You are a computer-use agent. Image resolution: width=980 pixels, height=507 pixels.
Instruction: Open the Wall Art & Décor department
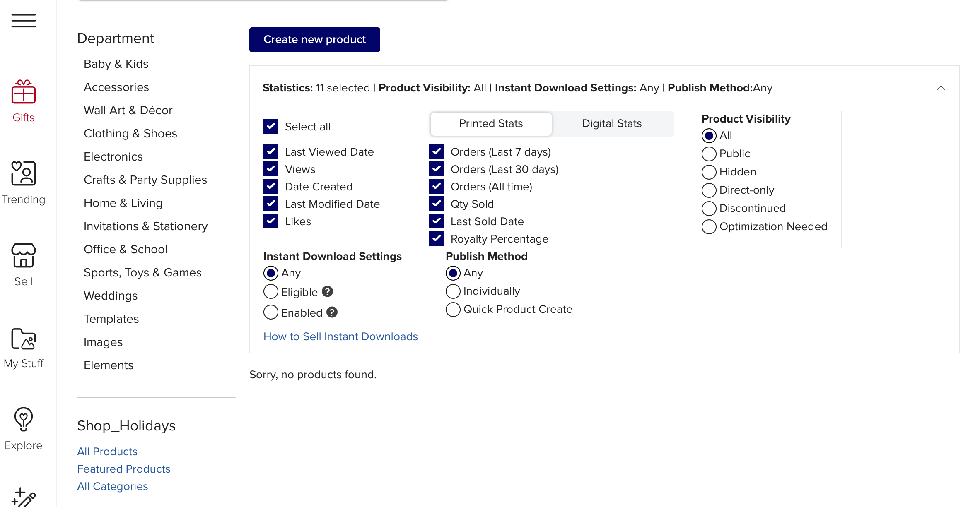[128, 110]
